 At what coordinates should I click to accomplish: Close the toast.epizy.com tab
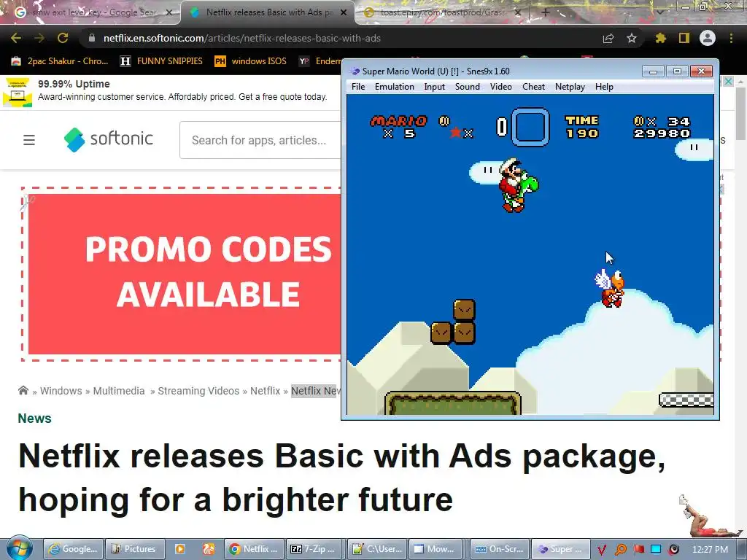tap(519, 12)
